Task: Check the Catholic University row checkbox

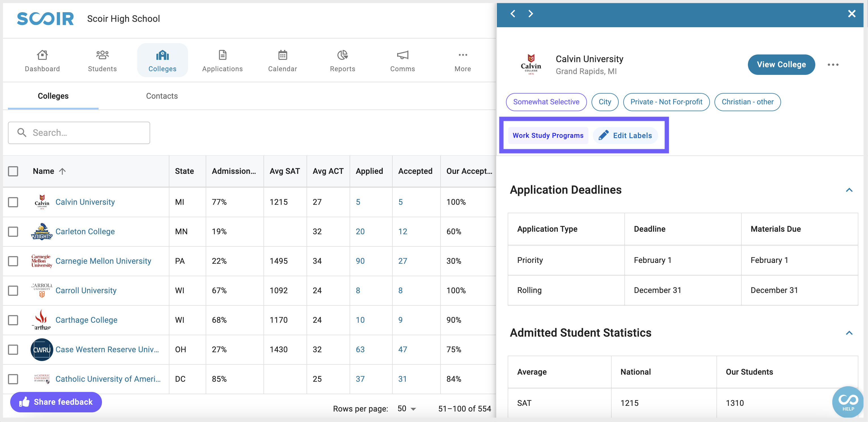Action: click(x=13, y=379)
